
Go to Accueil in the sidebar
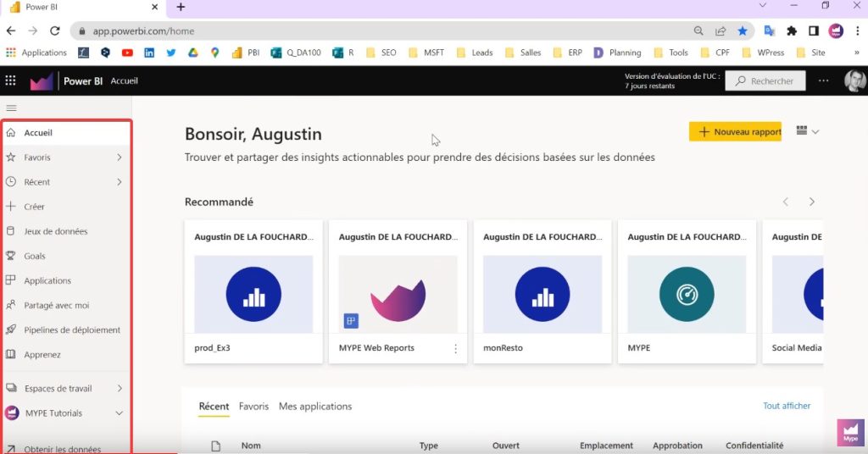click(66, 133)
